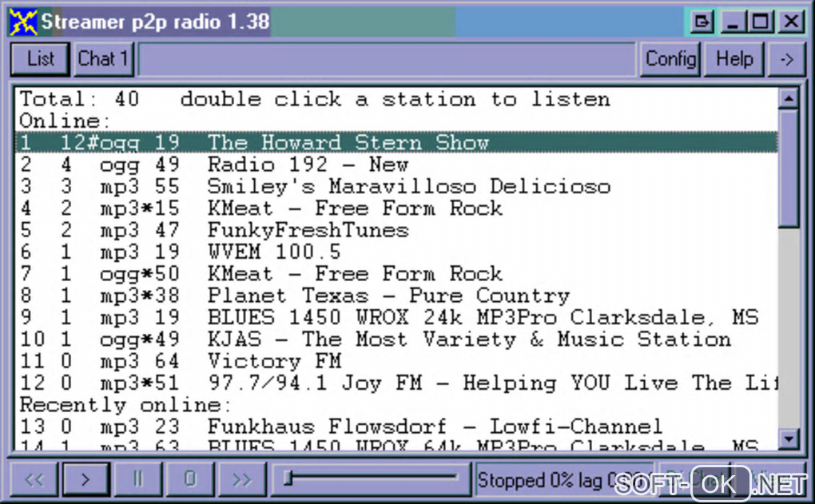Viewport: 815px width, 504px height.
Task: Click the station list scrollbar thumb
Action: [789, 168]
